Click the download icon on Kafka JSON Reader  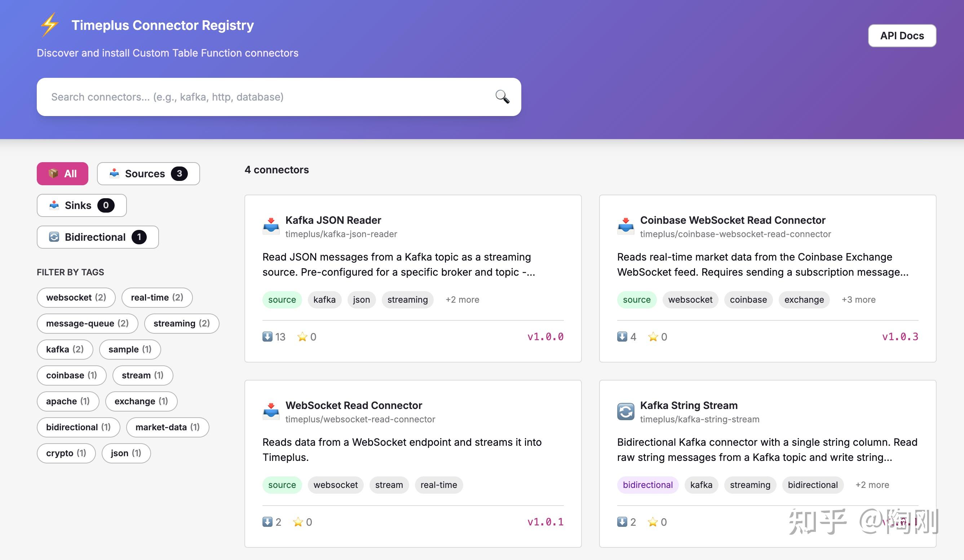coord(267,336)
